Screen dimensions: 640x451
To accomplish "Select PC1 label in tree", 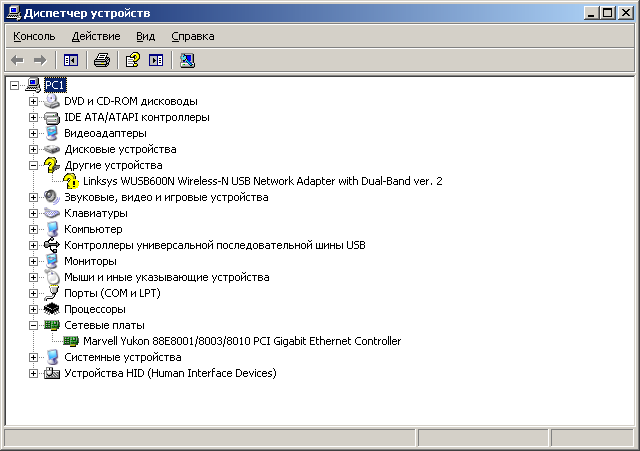I will coord(55,85).
